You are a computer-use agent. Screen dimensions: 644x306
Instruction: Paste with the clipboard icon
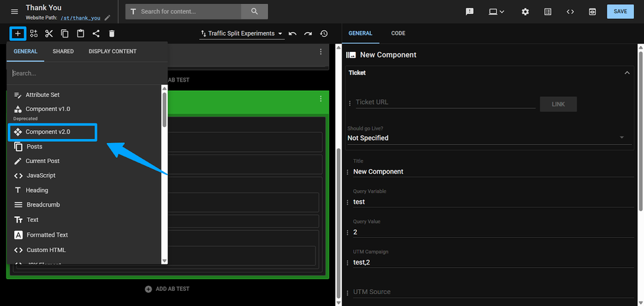pyautogui.click(x=80, y=34)
